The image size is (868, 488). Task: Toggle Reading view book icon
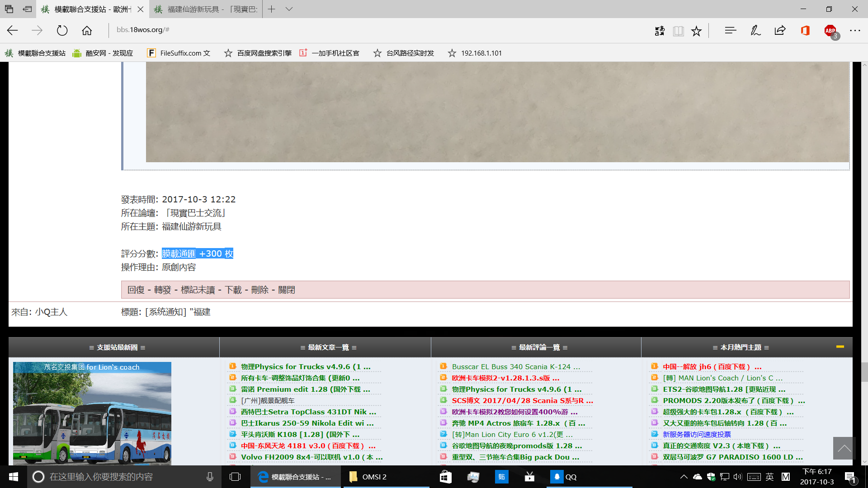pos(678,31)
